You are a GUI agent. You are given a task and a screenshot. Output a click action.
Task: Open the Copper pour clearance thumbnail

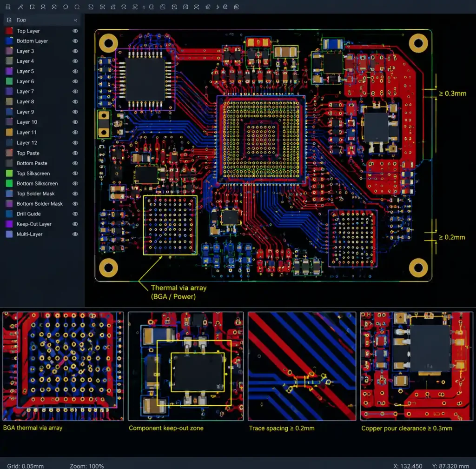[416, 366]
